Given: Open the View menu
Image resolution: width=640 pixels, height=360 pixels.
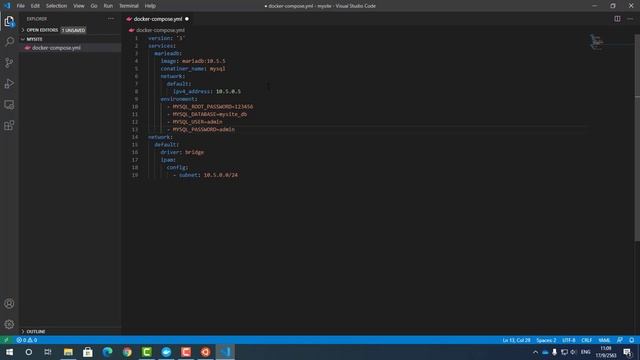Looking at the screenshot, I should 78,6.
